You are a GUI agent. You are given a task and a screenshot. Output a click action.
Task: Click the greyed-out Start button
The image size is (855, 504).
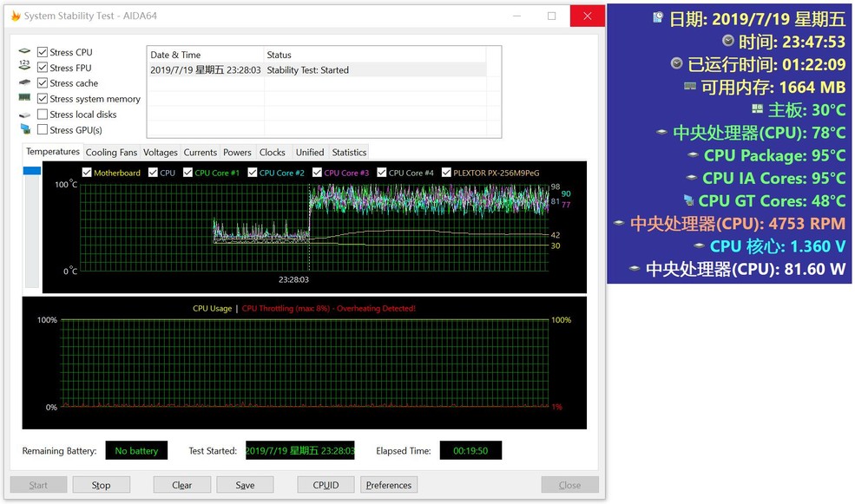point(38,484)
